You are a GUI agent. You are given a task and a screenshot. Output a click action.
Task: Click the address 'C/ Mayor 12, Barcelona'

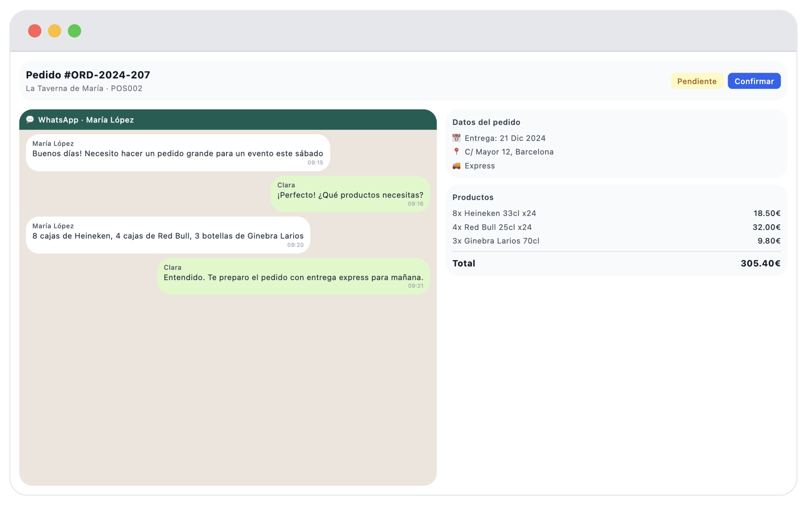pyautogui.click(x=509, y=152)
